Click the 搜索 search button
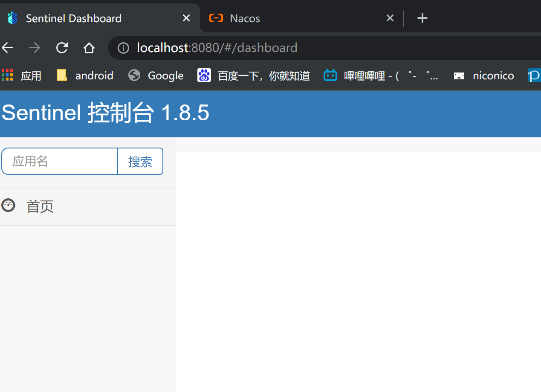The width and height of the screenshot is (541, 392). click(x=140, y=161)
